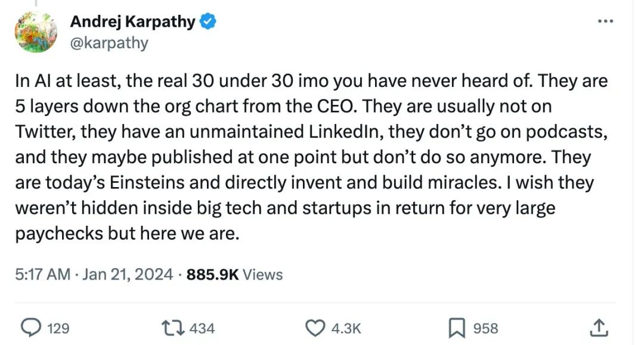Click the word "paychecks" in the tweet's last line
This screenshot has height=345, width=644.
click(58, 234)
